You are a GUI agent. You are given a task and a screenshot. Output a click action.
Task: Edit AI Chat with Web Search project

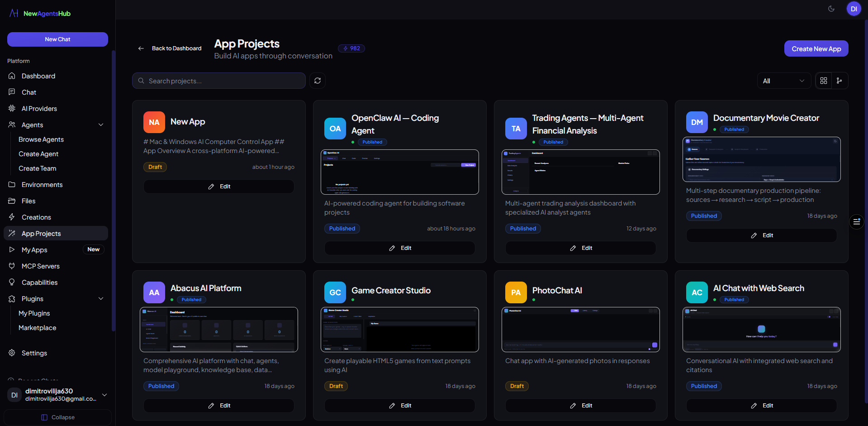click(762, 406)
